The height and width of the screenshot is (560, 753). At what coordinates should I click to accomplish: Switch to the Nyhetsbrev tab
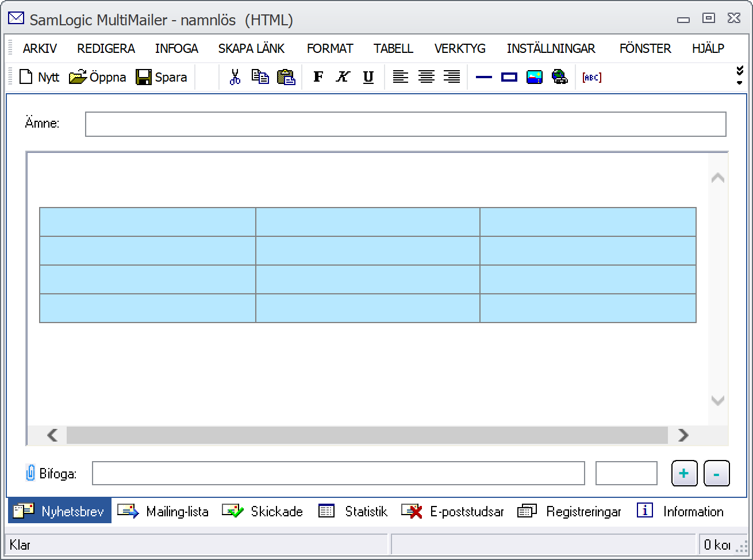[x=59, y=511]
